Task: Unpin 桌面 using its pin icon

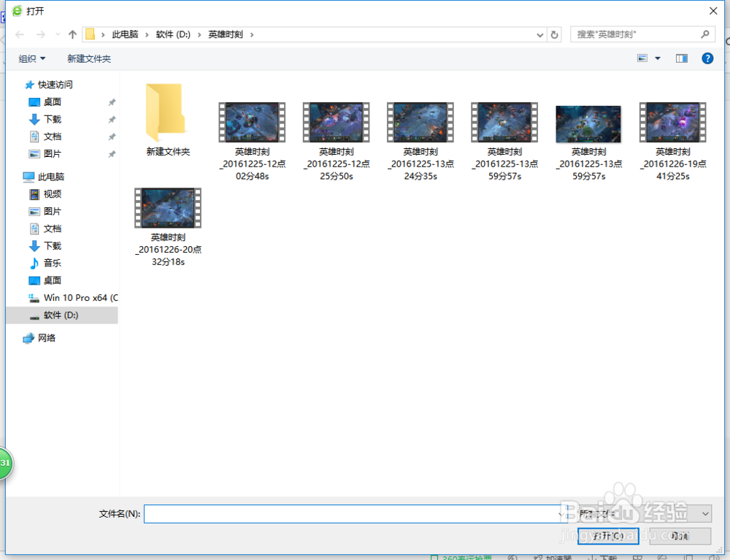Action: pos(112,102)
